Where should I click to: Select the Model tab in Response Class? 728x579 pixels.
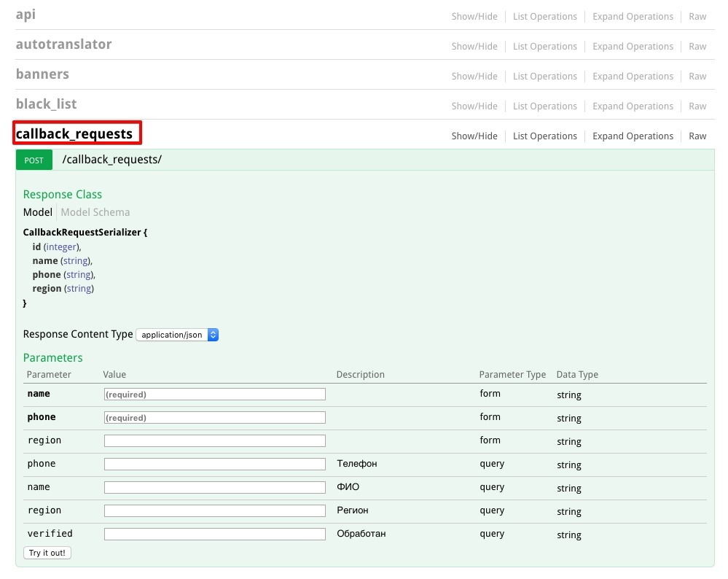[x=38, y=212]
